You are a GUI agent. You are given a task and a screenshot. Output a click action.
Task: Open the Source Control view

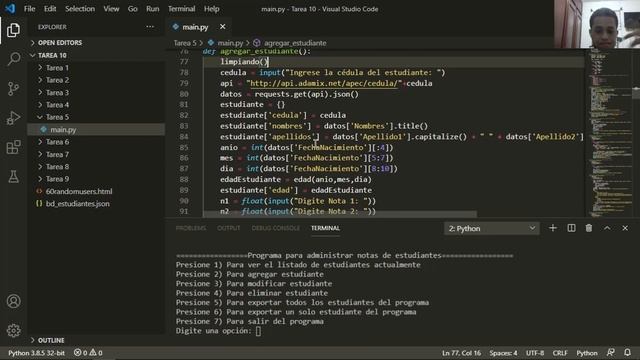[13, 89]
